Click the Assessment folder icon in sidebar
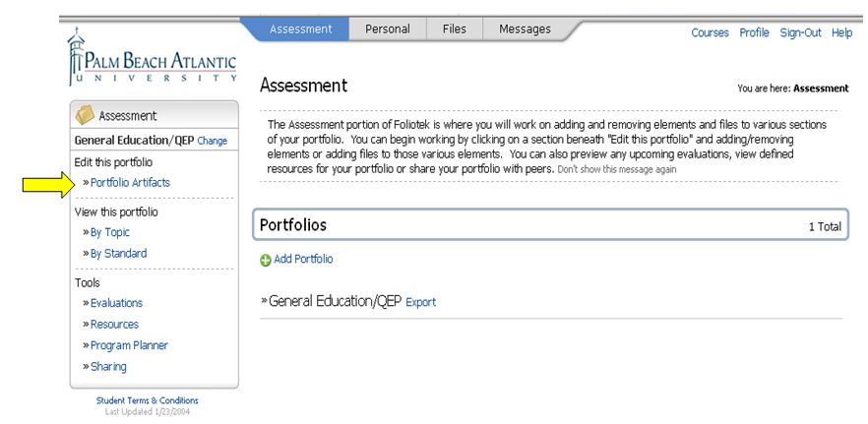Screen dimensions: 868x424 (86, 116)
